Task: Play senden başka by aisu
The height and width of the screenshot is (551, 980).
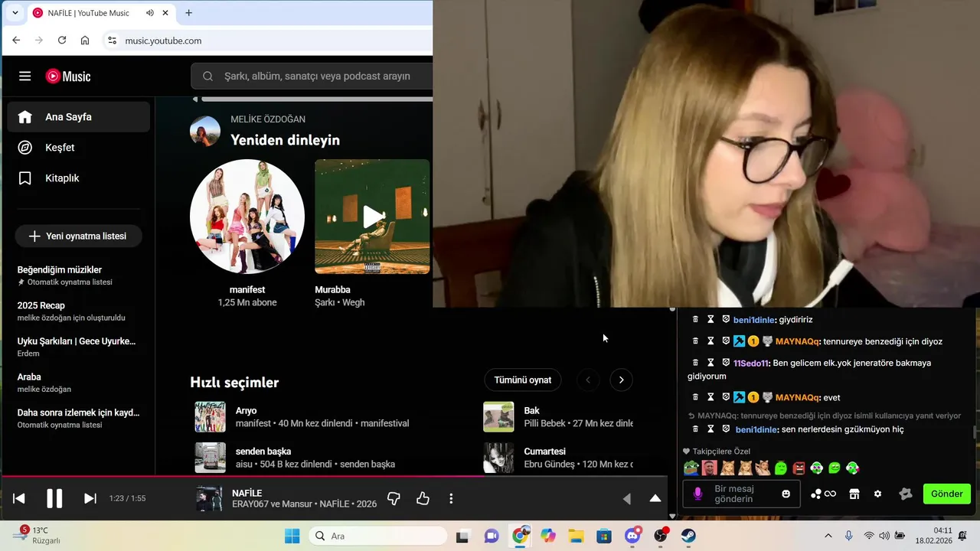Action: point(210,458)
